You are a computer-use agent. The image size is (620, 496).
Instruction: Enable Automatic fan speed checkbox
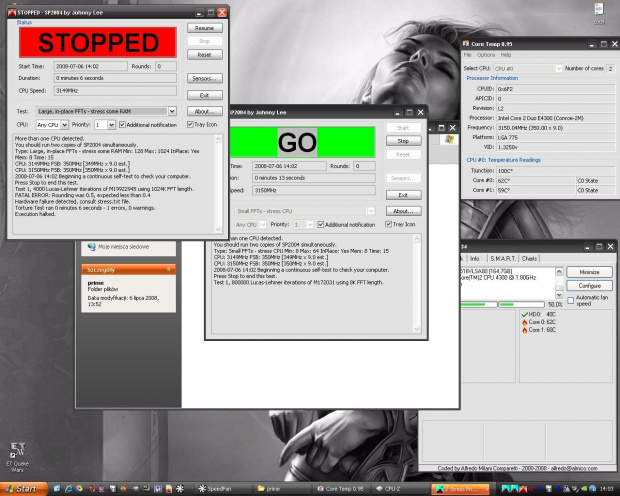[572, 298]
